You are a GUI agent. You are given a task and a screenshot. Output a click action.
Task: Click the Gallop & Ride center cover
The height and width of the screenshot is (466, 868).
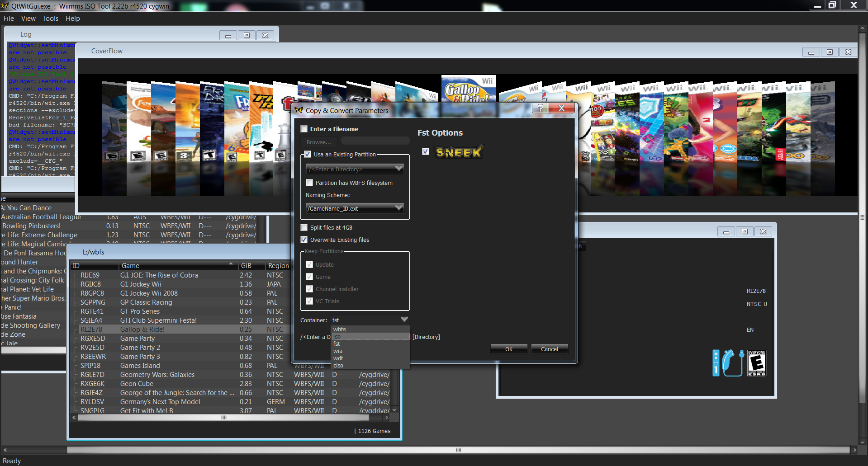(469, 89)
